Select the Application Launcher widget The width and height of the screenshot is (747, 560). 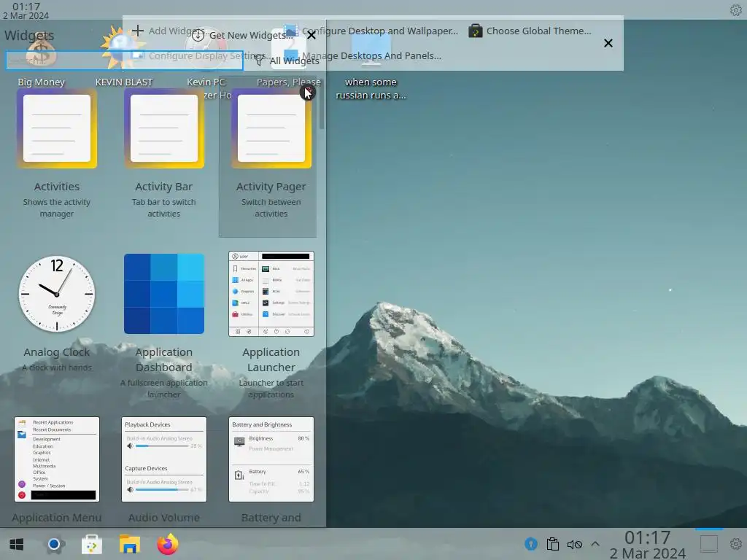coord(271,322)
